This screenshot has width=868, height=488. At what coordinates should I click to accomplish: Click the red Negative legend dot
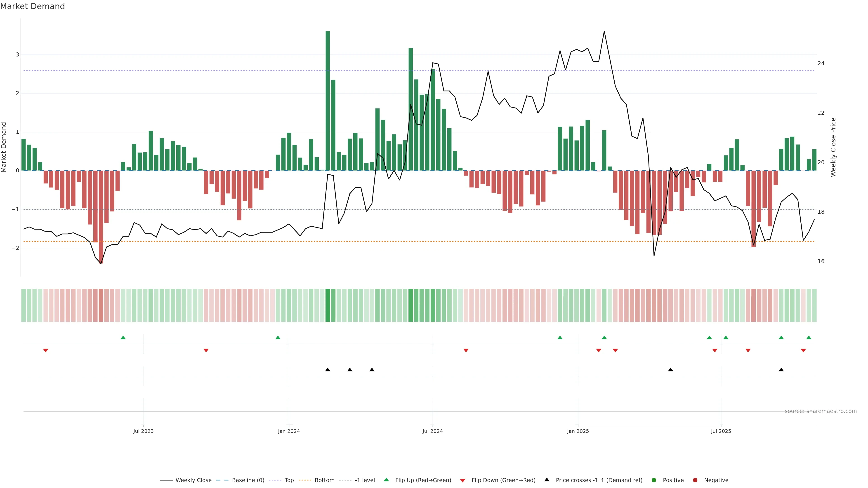click(695, 480)
